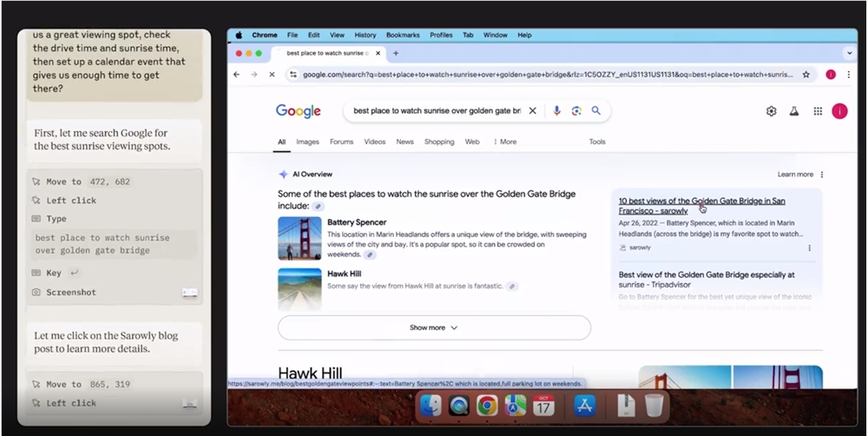The width and height of the screenshot is (868, 436).
Task: Open the Bookmarks menu in menu bar
Action: point(402,35)
